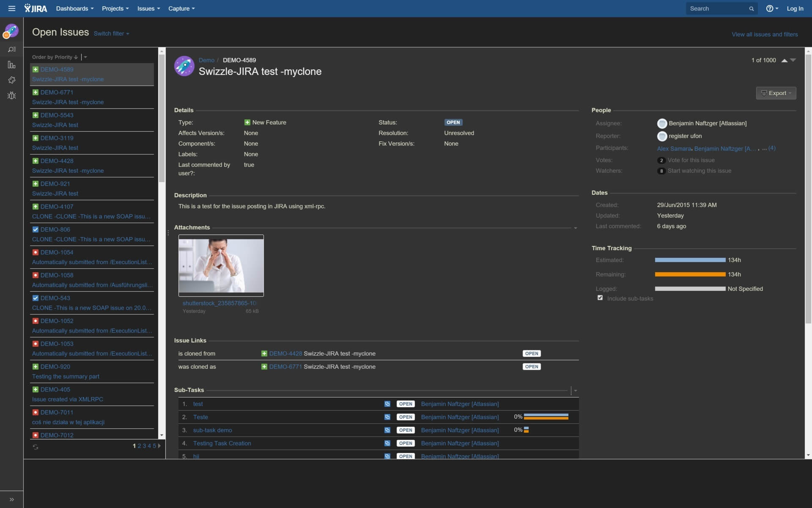This screenshot has height=508, width=812.
Task: Open the Issues menu
Action: [x=149, y=8]
